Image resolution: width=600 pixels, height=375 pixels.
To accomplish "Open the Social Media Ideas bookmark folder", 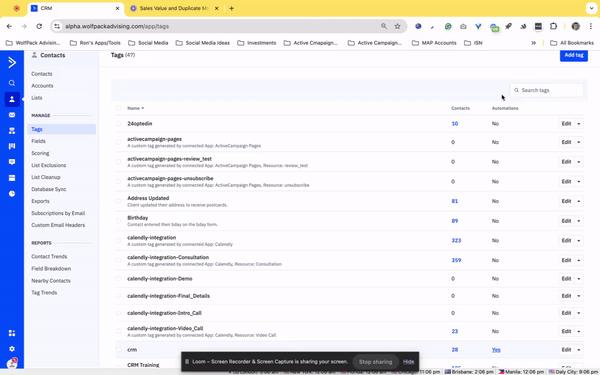I will (203, 43).
